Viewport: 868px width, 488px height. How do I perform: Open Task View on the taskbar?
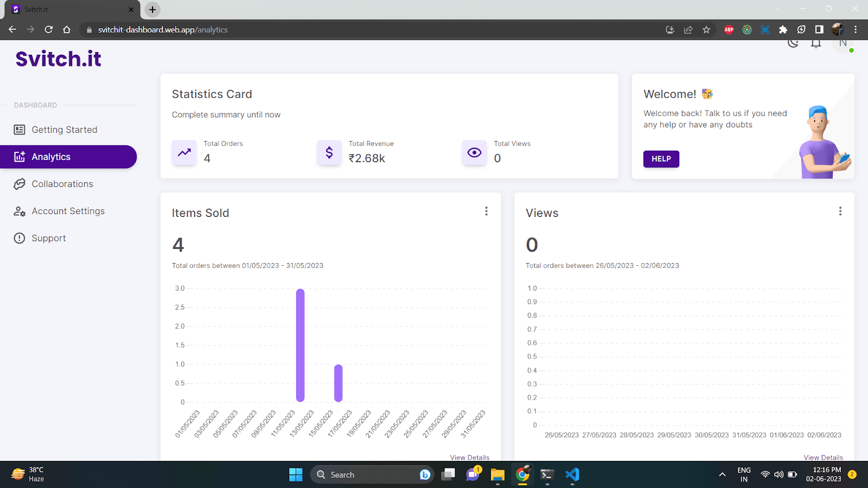pos(448,474)
